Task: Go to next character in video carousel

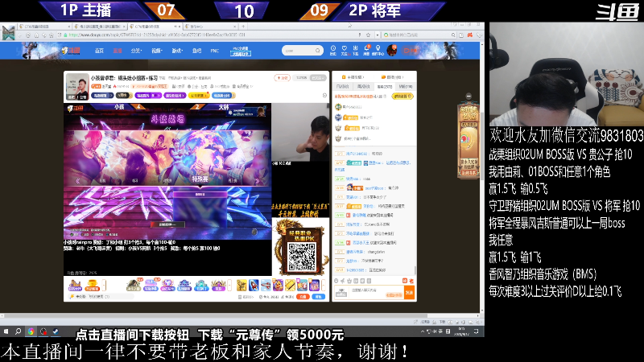Action: pyautogui.click(x=258, y=180)
